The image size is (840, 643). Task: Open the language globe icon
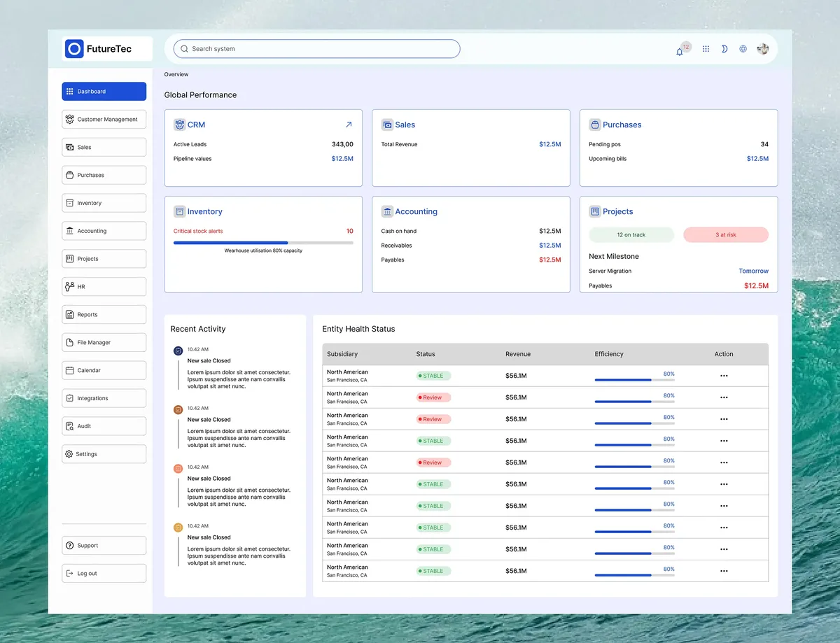tap(743, 49)
